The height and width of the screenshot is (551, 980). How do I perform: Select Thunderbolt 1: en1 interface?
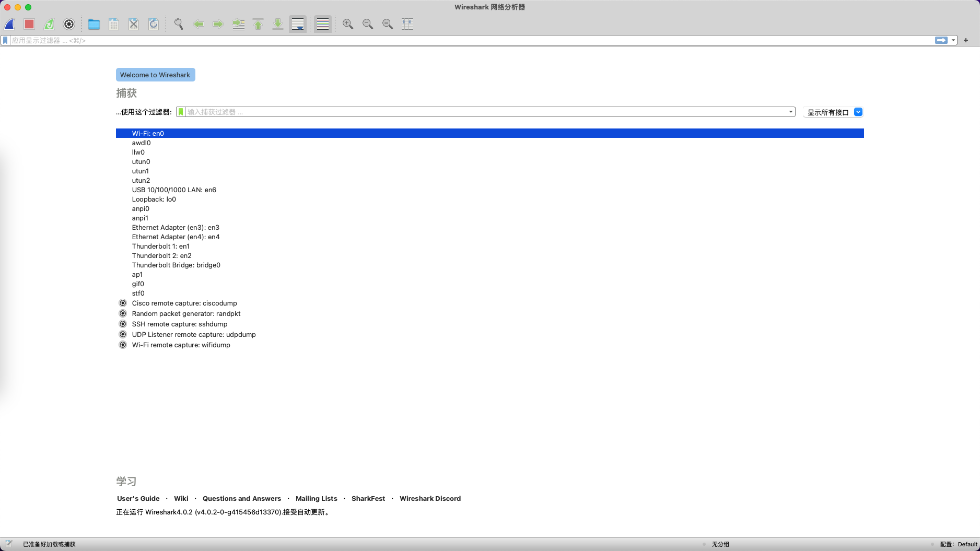[490, 246]
